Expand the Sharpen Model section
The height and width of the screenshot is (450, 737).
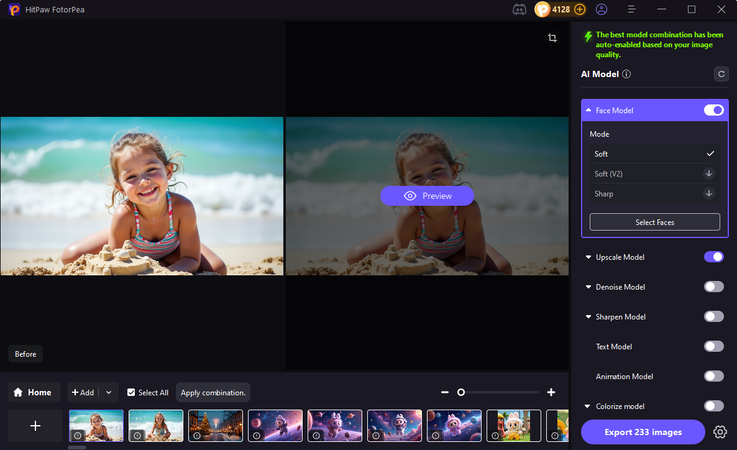[x=588, y=317]
